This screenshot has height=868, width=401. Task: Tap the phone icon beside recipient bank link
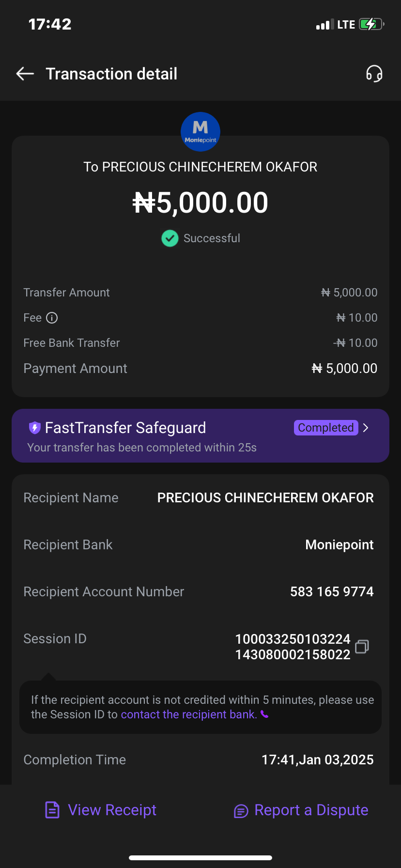point(264,714)
